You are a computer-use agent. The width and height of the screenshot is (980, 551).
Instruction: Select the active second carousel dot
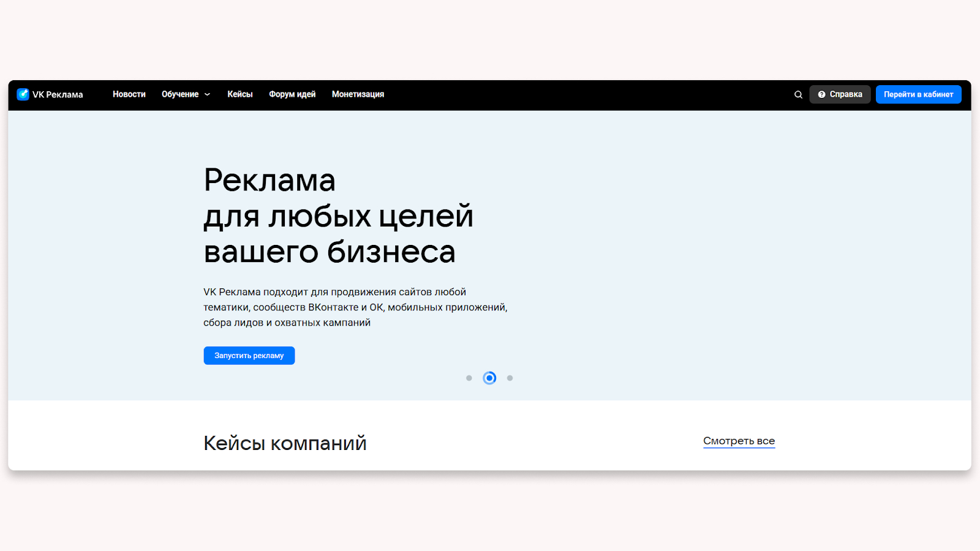(489, 378)
